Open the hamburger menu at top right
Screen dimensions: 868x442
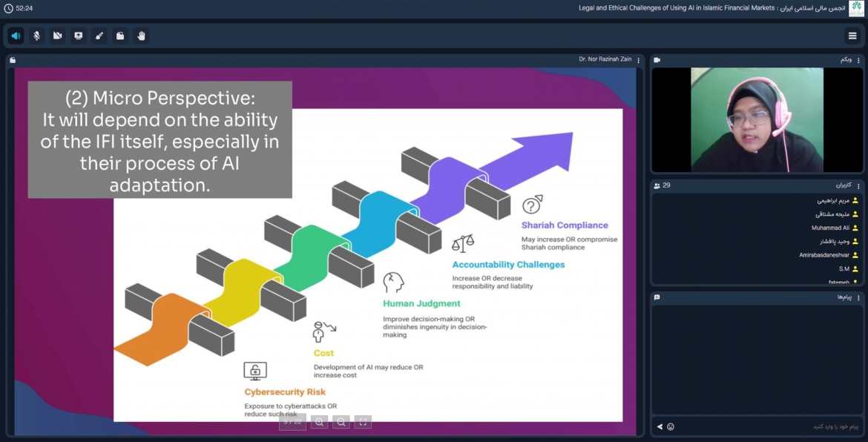point(852,36)
